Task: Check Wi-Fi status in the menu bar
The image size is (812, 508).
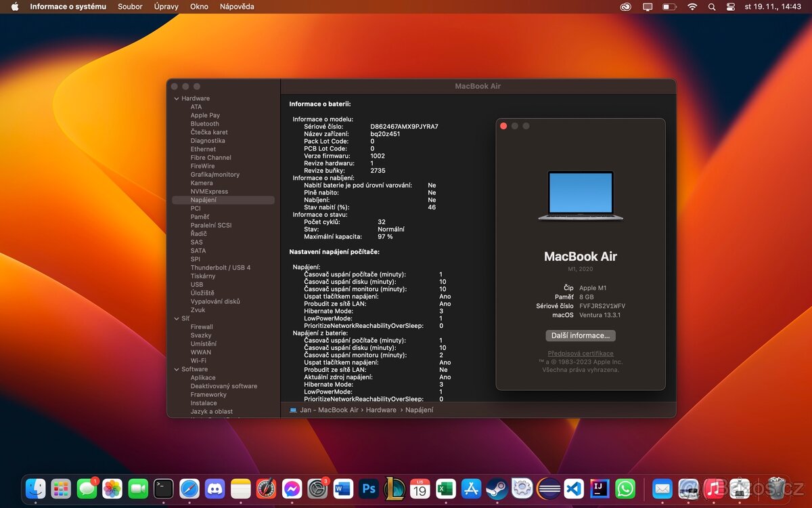Action: click(x=692, y=7)
